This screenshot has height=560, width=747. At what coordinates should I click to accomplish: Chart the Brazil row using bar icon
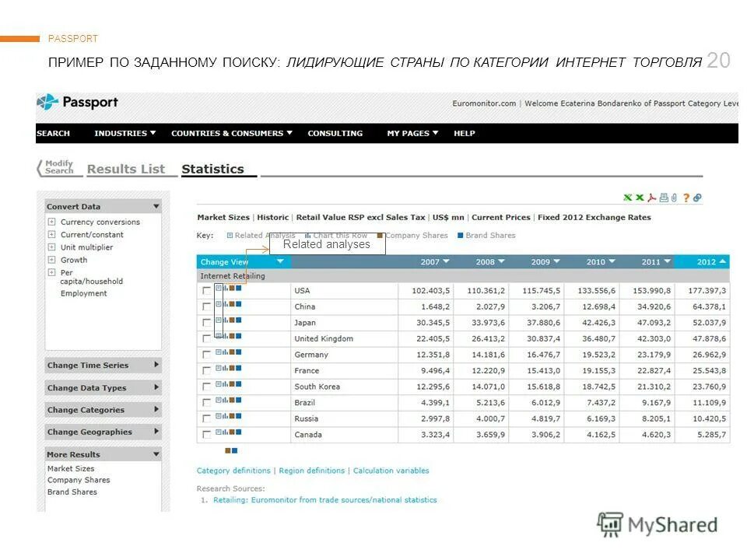click(226, 400)
